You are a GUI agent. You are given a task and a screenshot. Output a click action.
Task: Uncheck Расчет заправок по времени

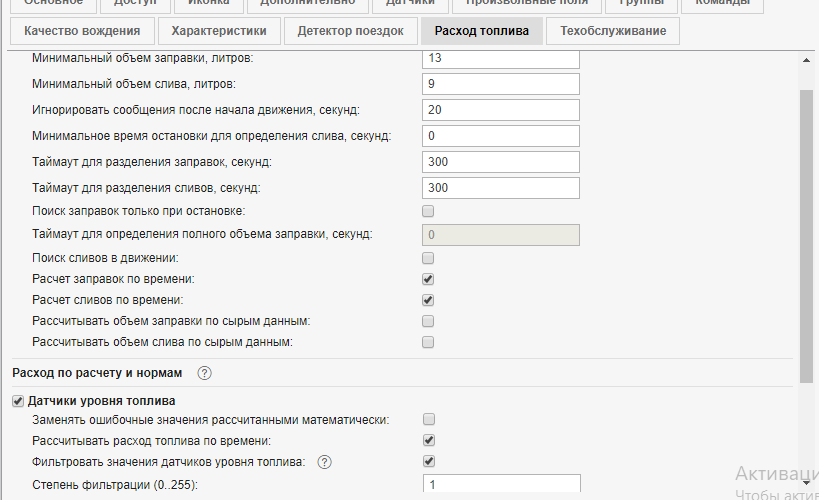coord(428,279)
